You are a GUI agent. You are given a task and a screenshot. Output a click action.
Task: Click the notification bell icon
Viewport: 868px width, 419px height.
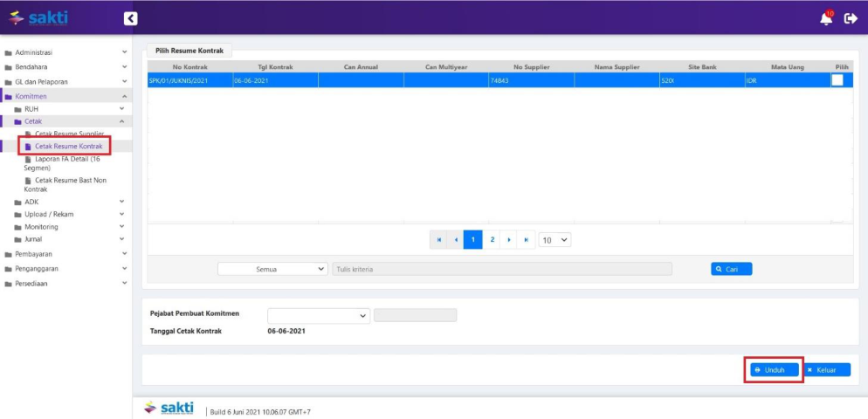coord(826,18)
